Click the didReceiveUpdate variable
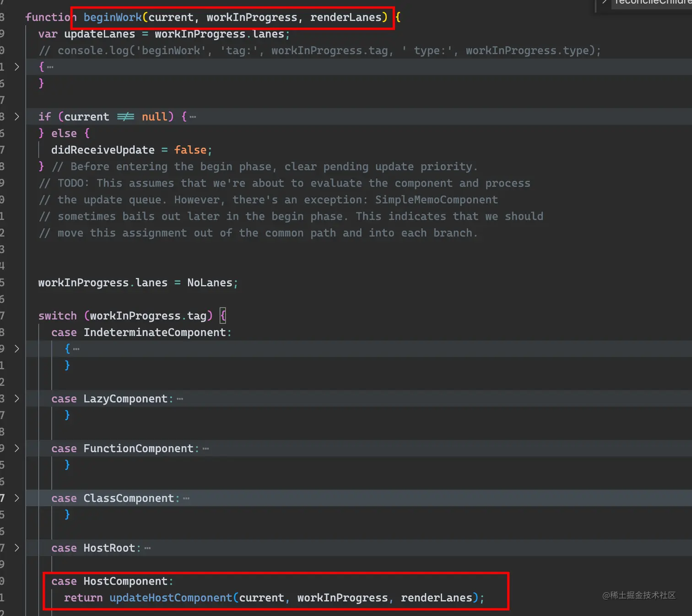Image resolution: width=692 pixels, height=616 pixels. (103, 150)
